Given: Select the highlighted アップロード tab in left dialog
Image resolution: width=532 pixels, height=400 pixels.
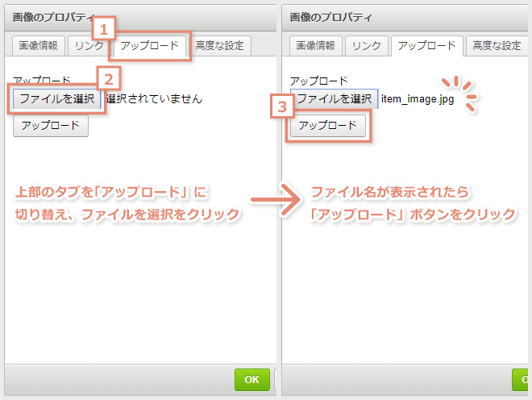Looking at the screenshot, I should tap(149, 46).
